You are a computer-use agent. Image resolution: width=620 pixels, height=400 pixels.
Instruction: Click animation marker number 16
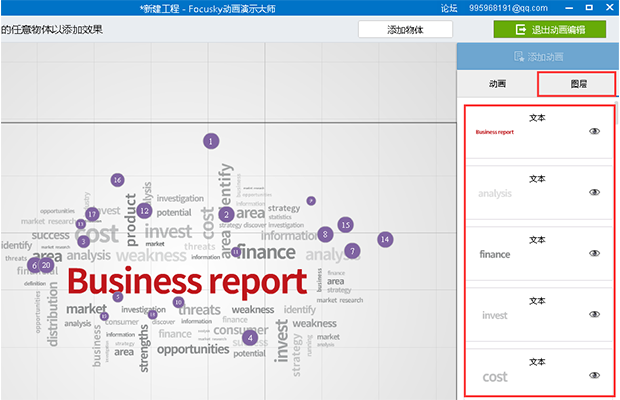[117, 180]
